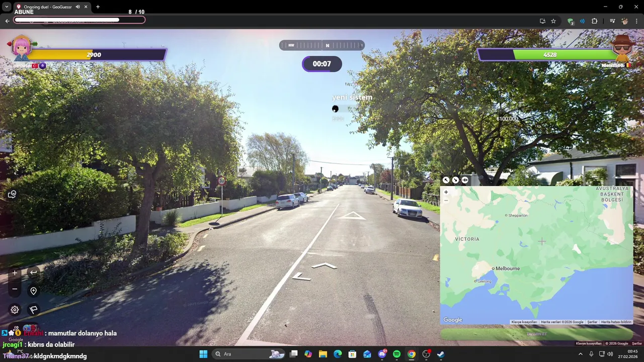
Task: Pin the guess map size
Action: click(x=465, y=180)
